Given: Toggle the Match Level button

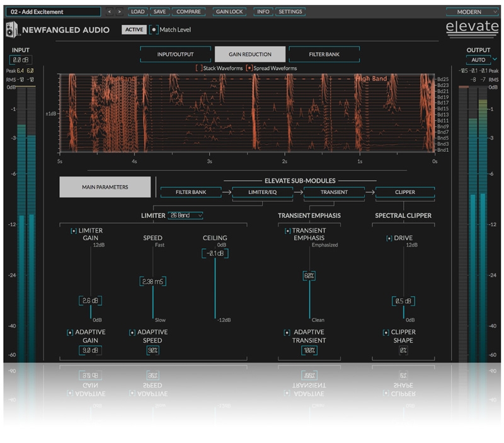Looking at the screenshot, I should pyautogui.click(x=154, y=30).
